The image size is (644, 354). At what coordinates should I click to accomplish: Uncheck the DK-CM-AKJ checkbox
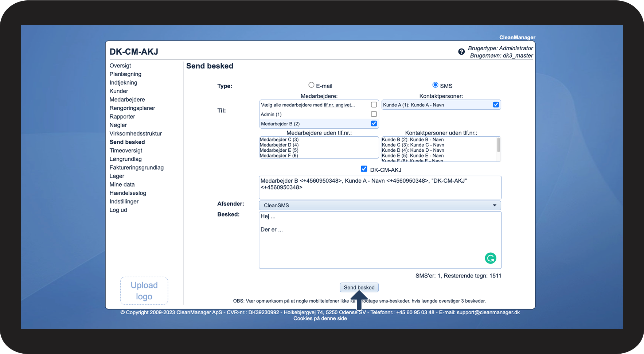[x=364, y=169]
